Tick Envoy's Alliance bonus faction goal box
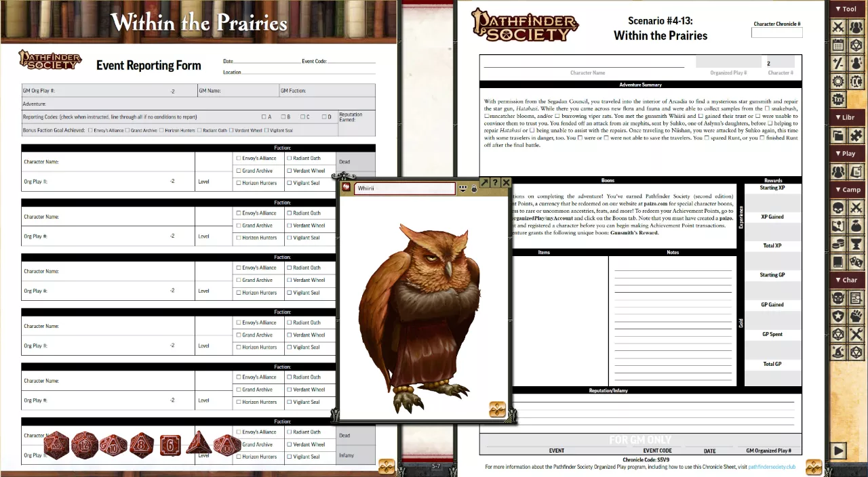The image size is (868, 477). [x=90, y=130]
